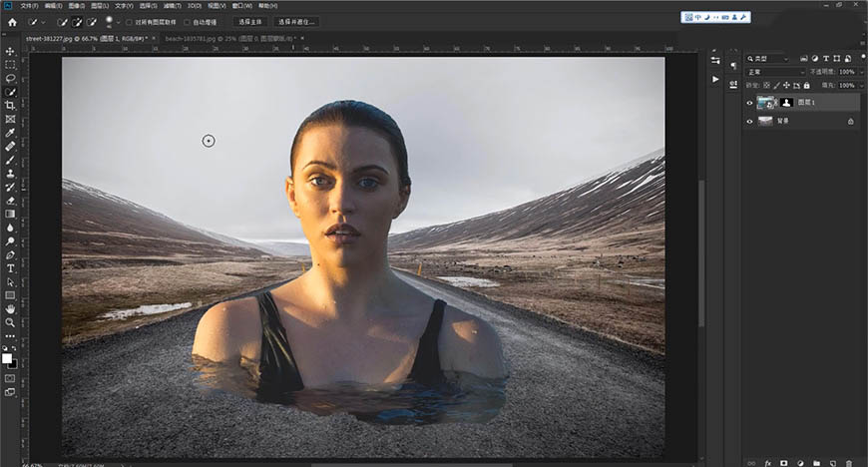Hide the Background layer eye icon
The image size is (868, 467).
(x=750, y=122)
